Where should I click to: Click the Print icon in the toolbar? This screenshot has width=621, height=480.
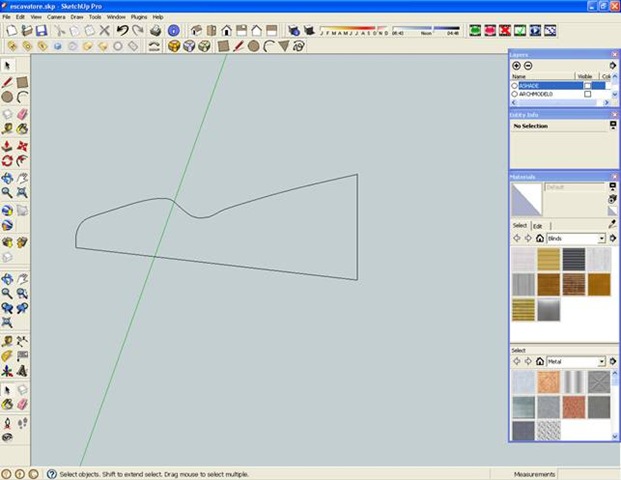tap(156, 31)
